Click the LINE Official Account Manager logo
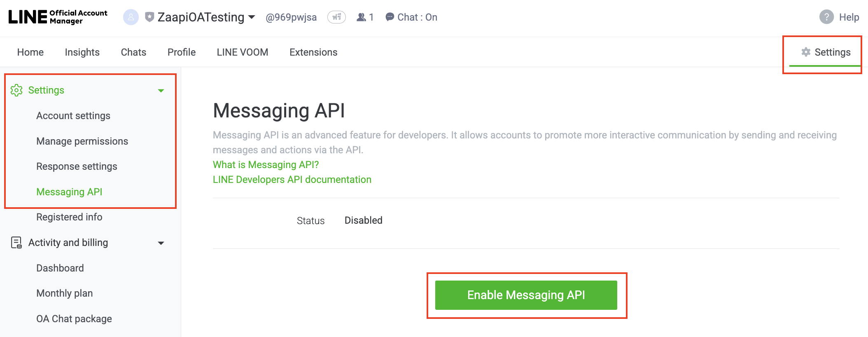 point(58,17)
